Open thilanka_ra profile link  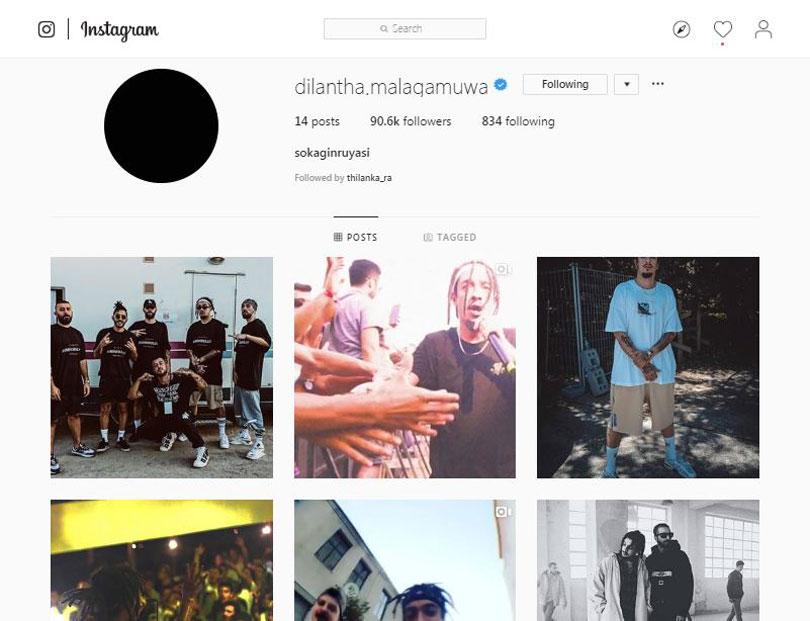coord(369,178)
